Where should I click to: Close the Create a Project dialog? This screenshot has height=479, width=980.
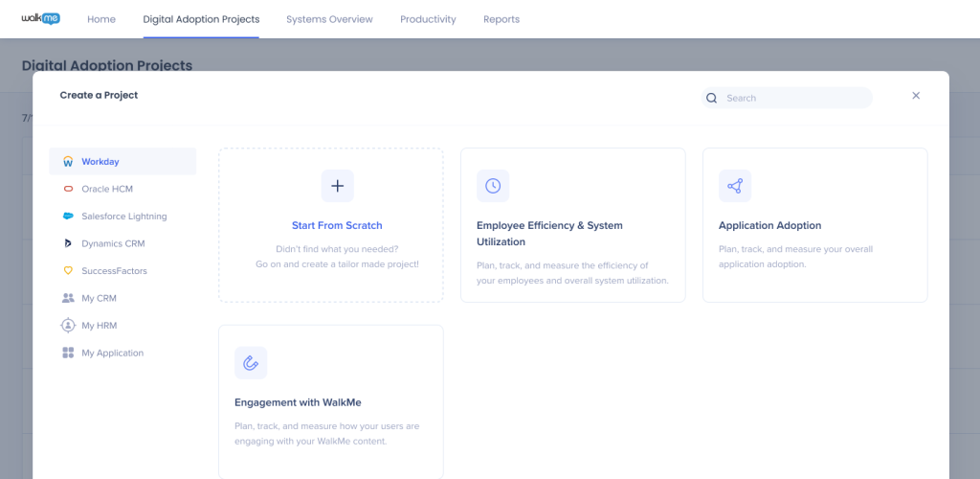click(916, 96)
